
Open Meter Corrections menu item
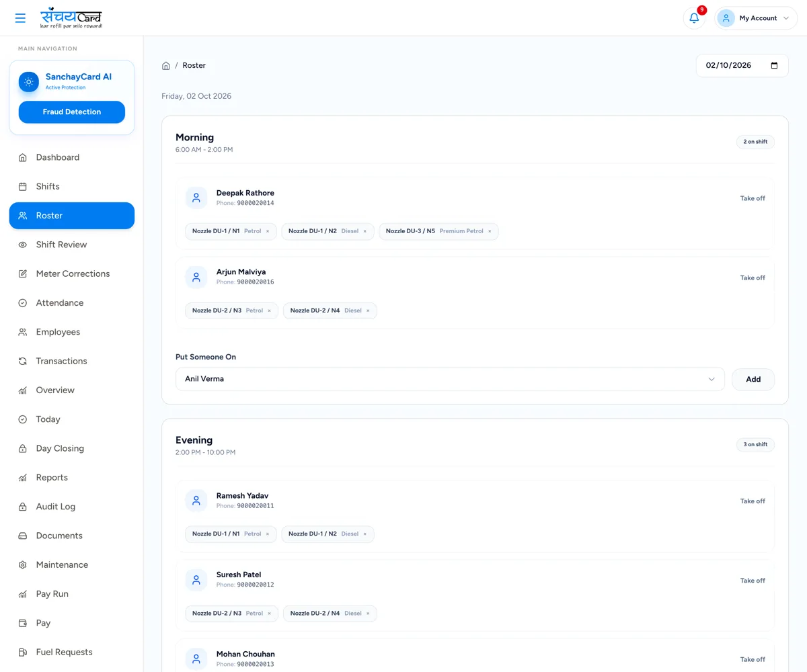point(72,274)
